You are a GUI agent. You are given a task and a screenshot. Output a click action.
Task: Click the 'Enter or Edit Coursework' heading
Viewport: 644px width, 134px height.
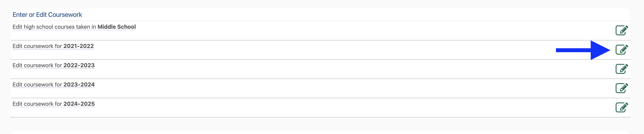pos(47,15)
